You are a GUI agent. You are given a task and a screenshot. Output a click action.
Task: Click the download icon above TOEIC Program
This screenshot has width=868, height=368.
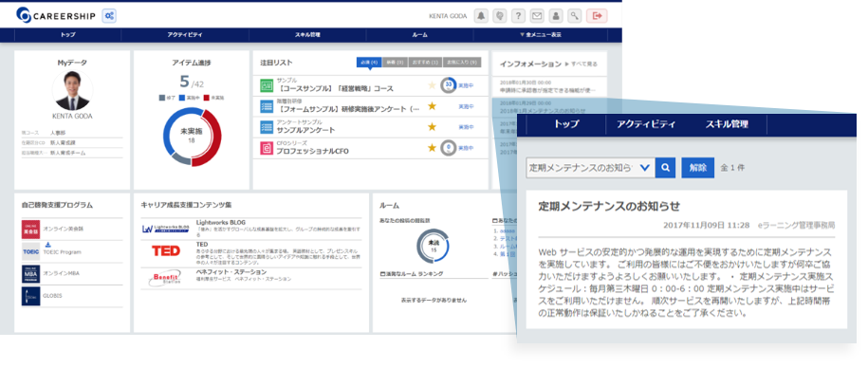point(47,245)
